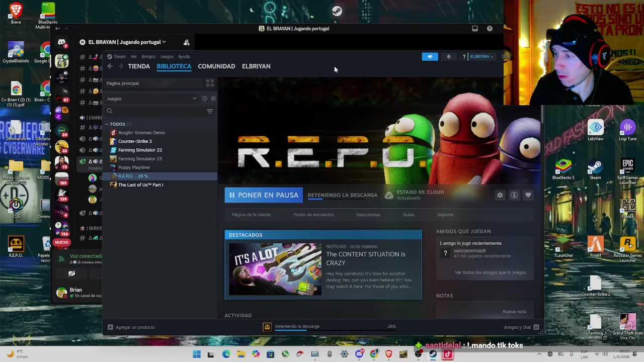
Task: Open FiveM desktop shortcut
Action: (x=595, y=246)
